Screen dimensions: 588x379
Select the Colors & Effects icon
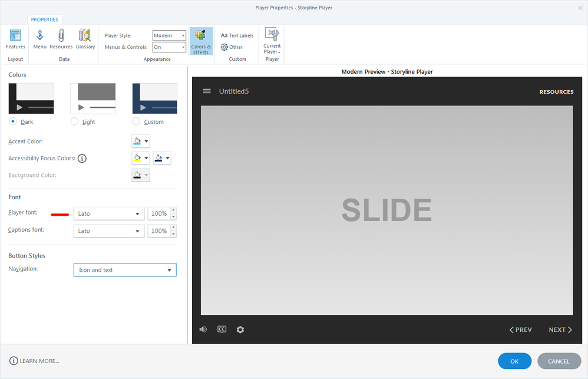click(201, 41)
